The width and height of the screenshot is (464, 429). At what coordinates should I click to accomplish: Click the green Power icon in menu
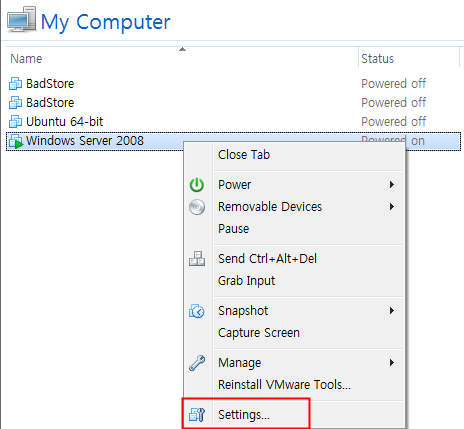coord(197,185)
